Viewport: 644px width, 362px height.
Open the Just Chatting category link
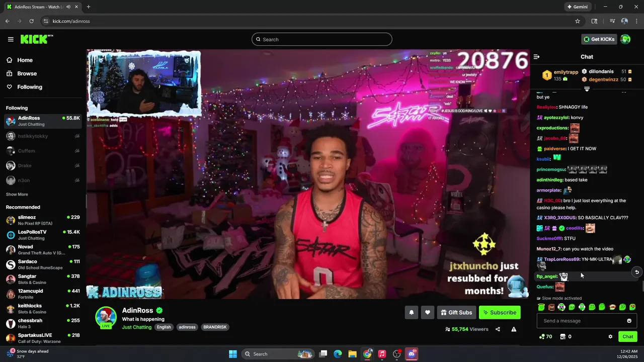[136, 327]
